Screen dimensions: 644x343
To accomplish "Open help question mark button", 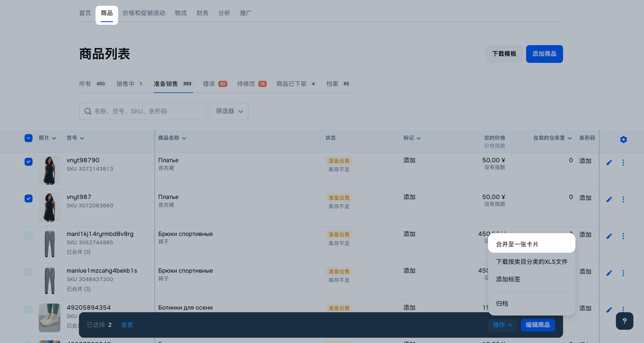I will click(x=624, y=321).
